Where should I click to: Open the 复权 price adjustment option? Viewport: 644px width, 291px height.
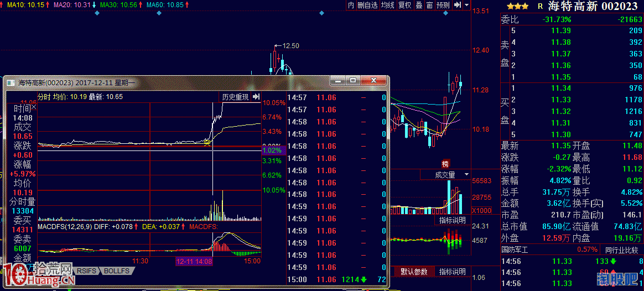(405, 5)
